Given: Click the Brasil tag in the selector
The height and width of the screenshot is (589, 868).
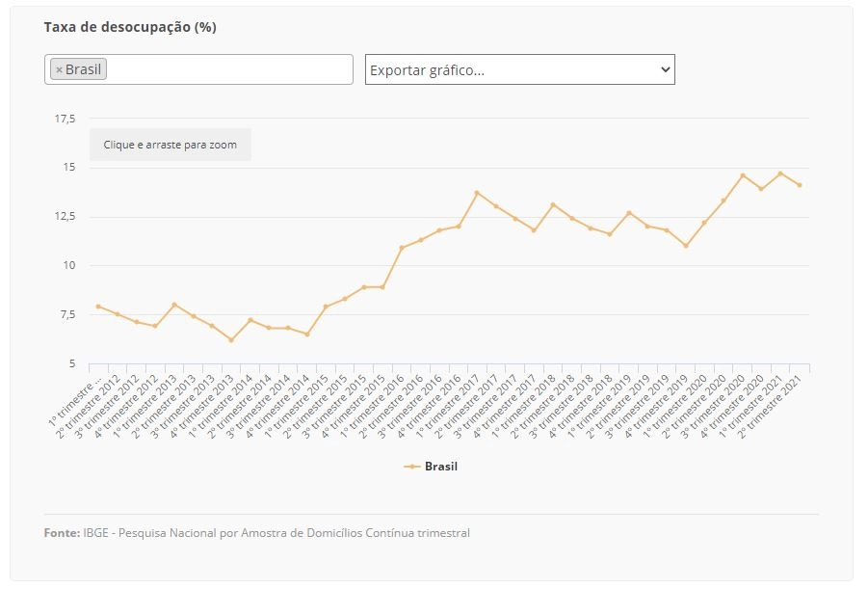Looking at the screenshot, I should pyautogui.click(x=78, y=69).
